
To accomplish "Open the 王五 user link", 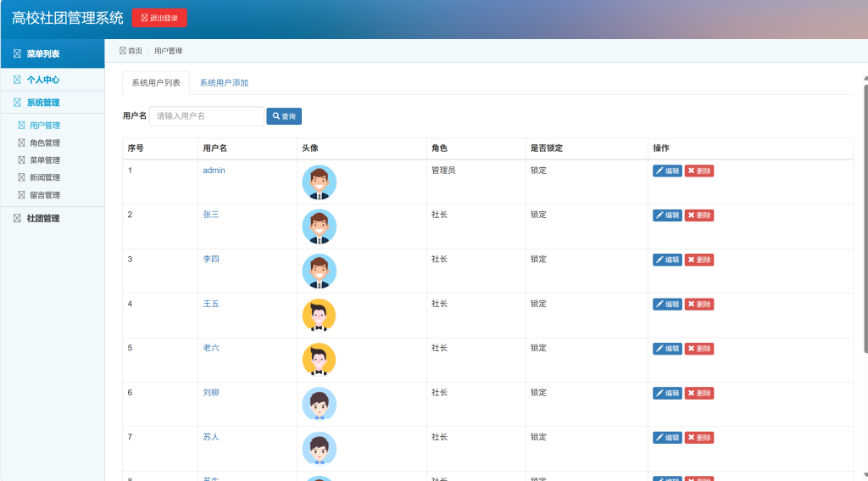I will pyautogui.click(x=211, y=305).
